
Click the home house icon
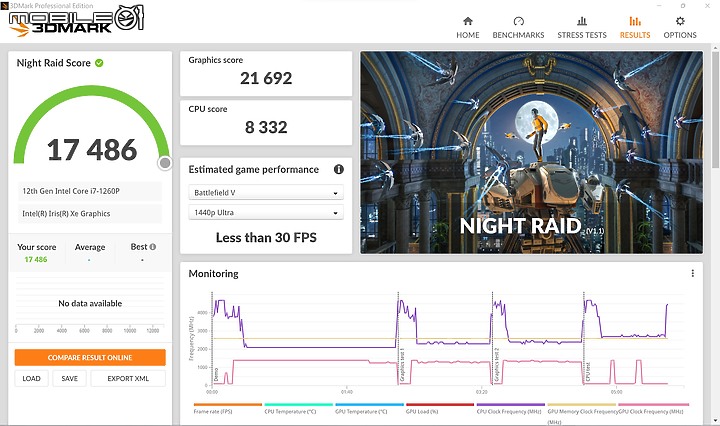click(x=468, y=21)
